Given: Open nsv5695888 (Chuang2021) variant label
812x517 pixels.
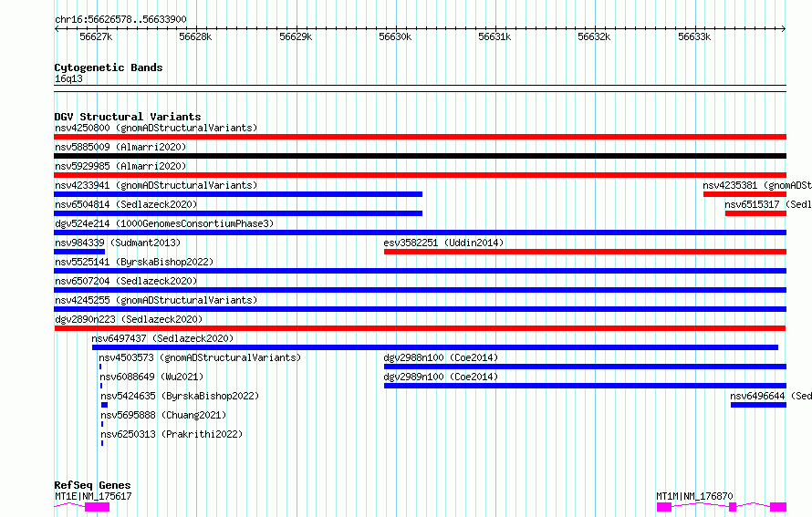Looking at the screenshot, I should [x=163, y=415].
